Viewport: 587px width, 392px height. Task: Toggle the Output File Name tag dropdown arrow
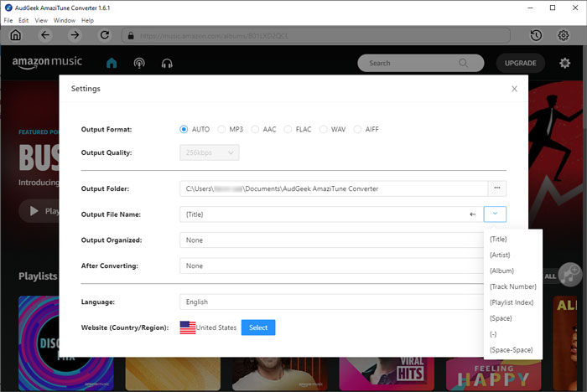495,214
